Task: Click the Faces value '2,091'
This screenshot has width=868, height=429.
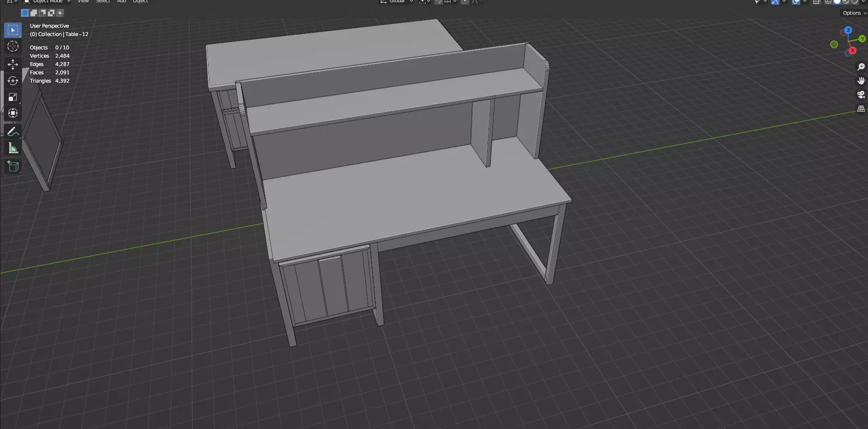Action: pyautogui.click(x=62, y=72)
